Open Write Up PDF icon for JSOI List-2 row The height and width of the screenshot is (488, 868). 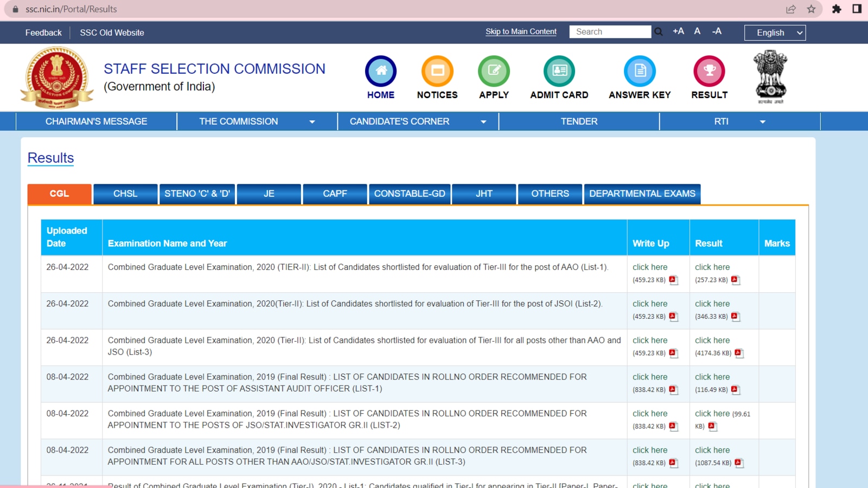(x=673, y=317)
